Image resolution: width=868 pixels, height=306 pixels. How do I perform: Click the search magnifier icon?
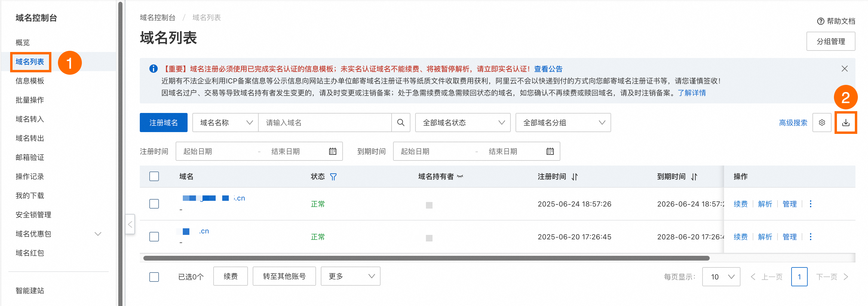point(401,123)
